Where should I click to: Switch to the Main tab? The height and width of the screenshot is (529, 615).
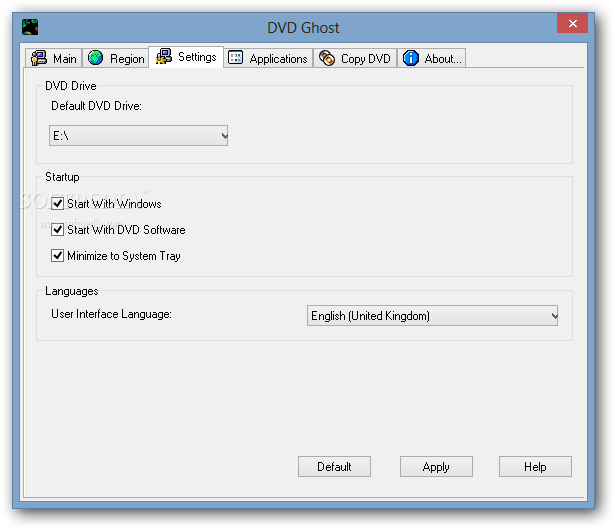(54, 58)
